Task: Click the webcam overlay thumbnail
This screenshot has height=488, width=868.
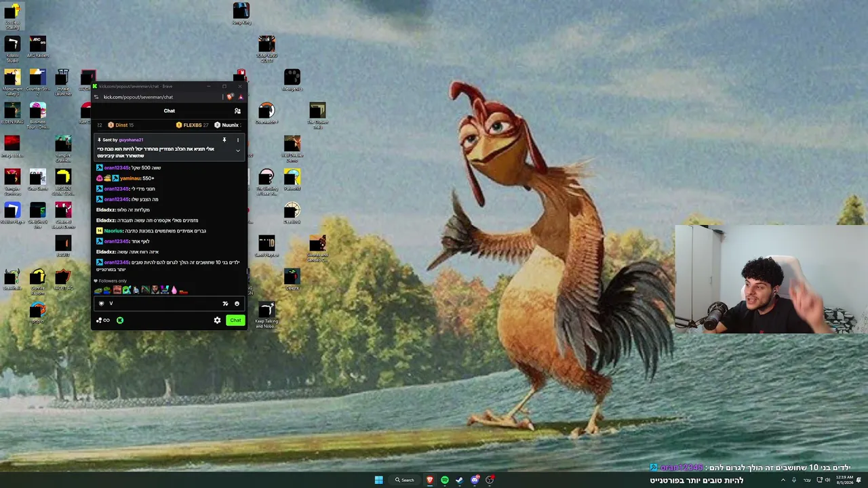Action: click(x=771, y=279)
